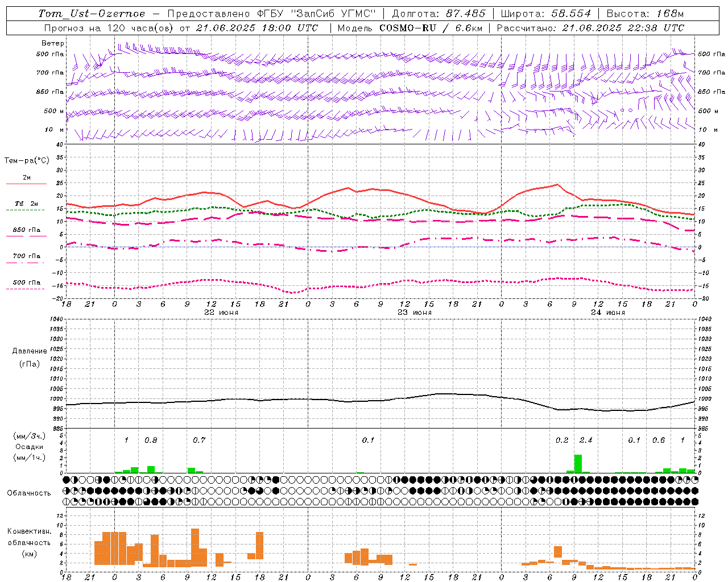Click the Ветер wind panel label
This screenshot has height=582, width=728.
coord(53,43)
